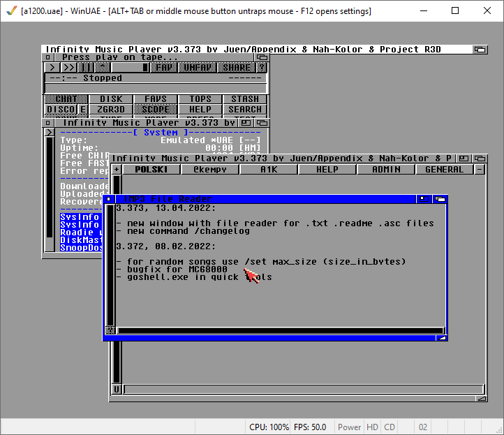Switch to the @kempy chat tab
The height and width of the screenshot is (435, 504).
coord(210,169)
